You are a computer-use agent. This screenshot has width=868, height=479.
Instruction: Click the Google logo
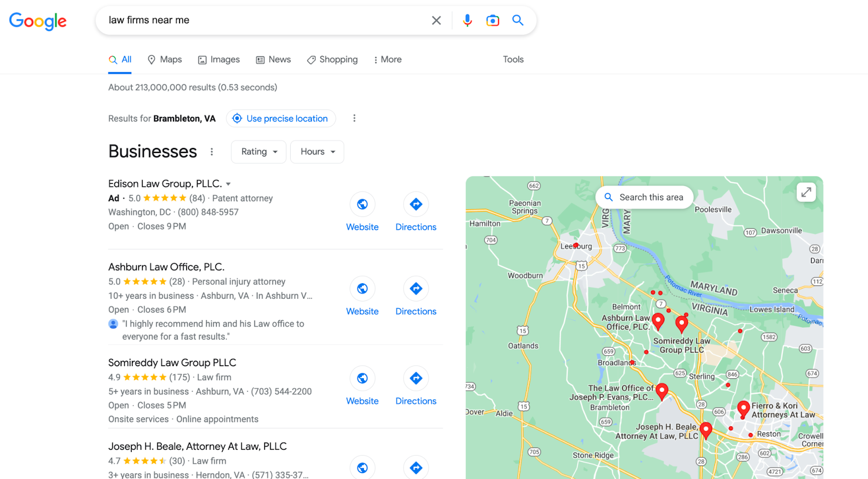(38, 21)
